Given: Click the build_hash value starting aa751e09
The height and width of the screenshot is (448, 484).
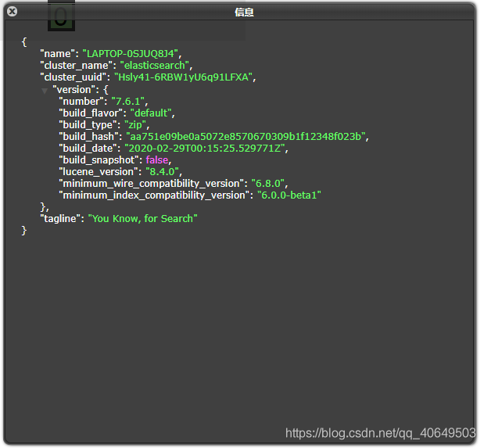Looking at the screenshot, I should pyautogui.click(x=246, y=137).
